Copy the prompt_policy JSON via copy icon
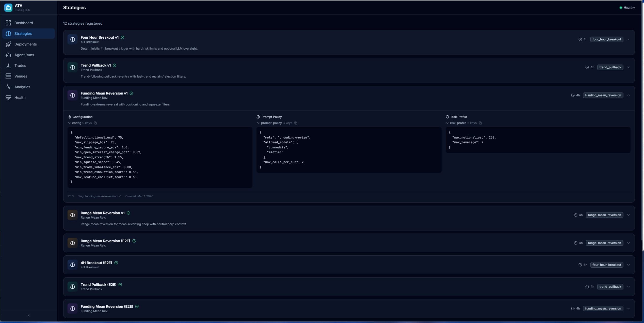 (296, 123)
